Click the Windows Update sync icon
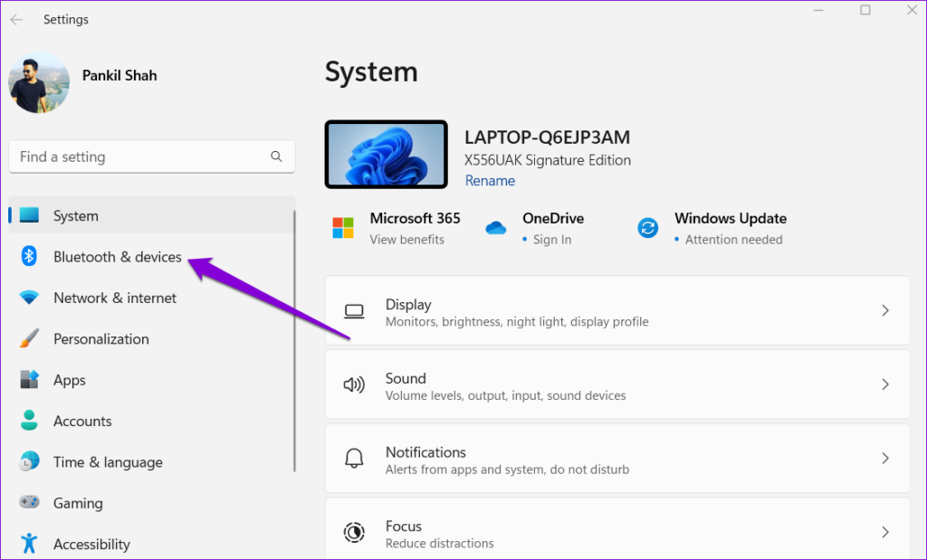927x560 pixels. (647, 228)
